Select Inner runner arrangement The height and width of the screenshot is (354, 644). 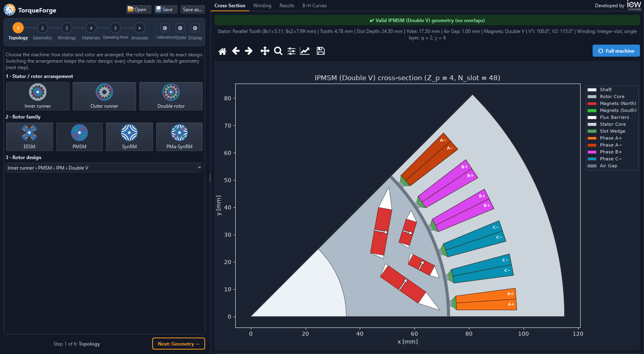38,96
